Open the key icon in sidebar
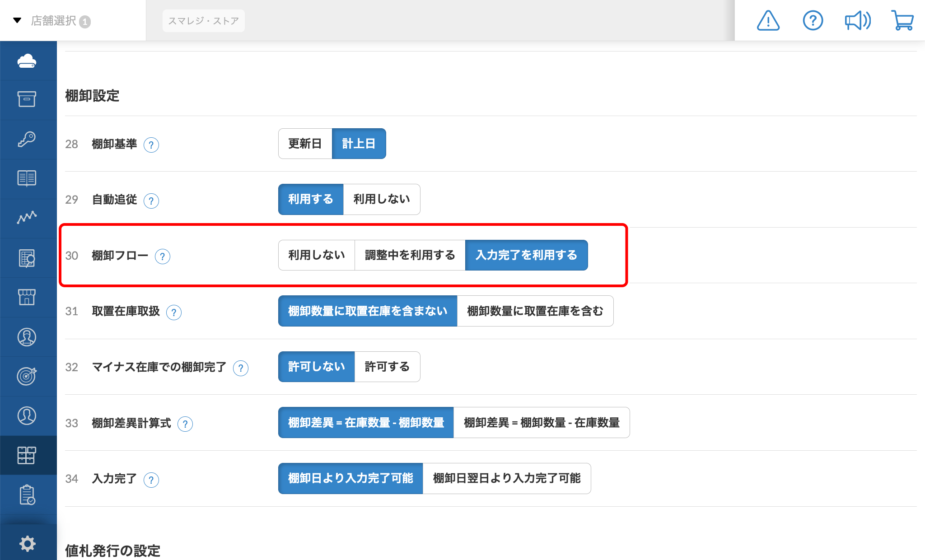This screenshot has width=925, height=560. click(27, 139)
